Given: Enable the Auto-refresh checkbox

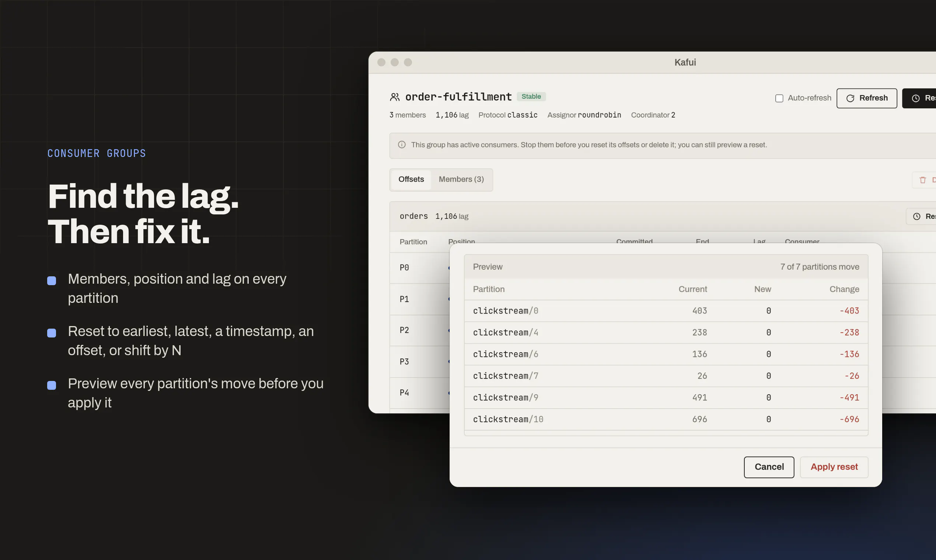Looking at the screenshot, I should (x=779, y=98).
